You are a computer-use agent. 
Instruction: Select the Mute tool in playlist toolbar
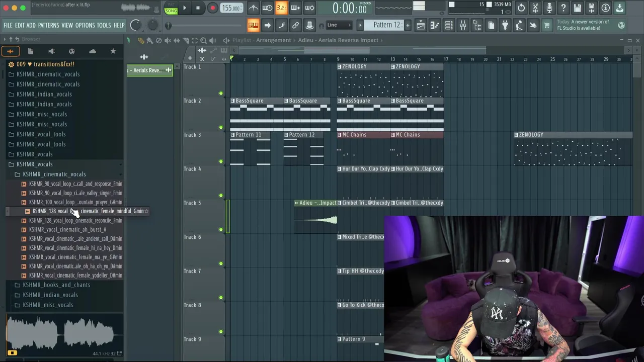click(x=168, y=41)
